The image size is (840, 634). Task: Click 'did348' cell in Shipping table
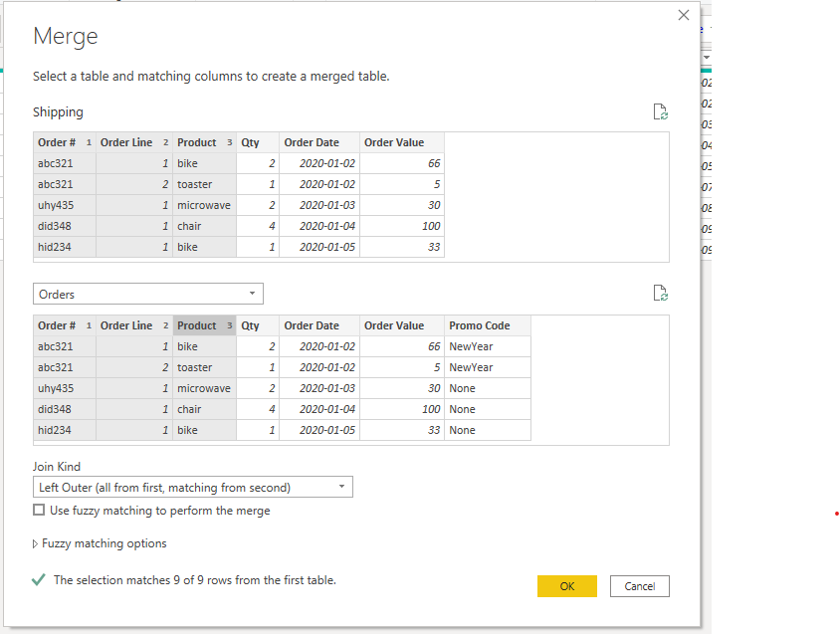65,226
